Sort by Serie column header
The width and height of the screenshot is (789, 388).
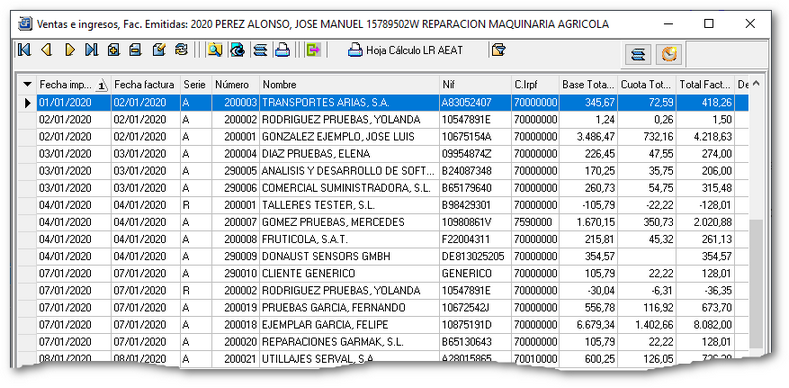[196, 85]
